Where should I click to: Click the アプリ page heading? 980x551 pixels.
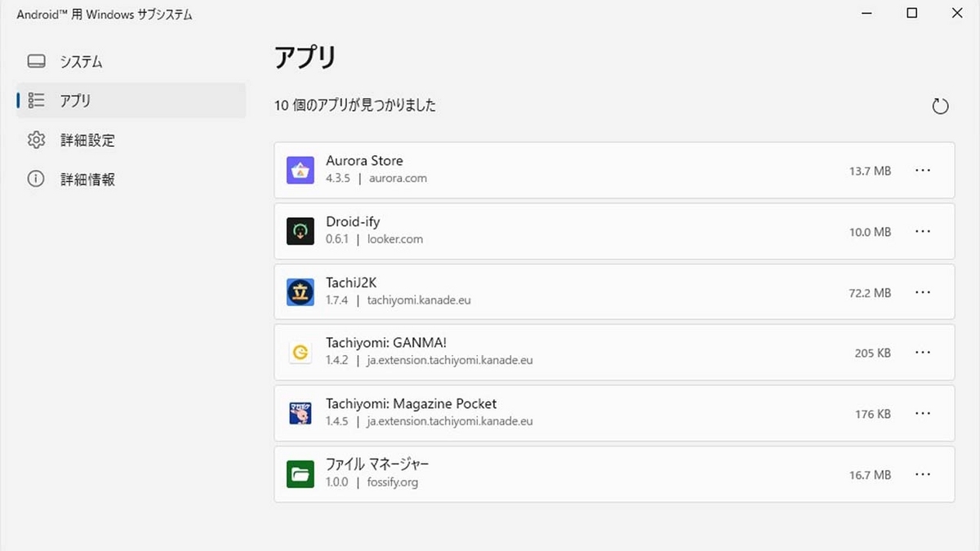[305, 58]
